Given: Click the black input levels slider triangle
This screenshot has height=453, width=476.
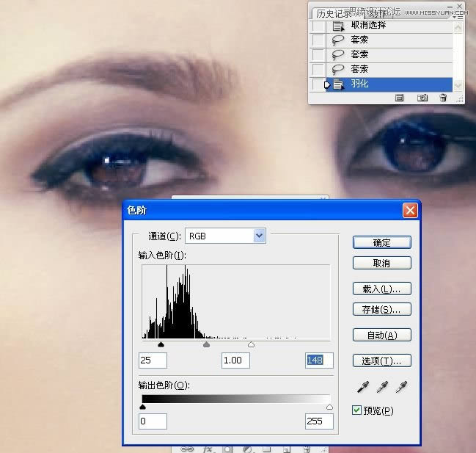Looking at the screenshot, I should [x=161, y=344].
